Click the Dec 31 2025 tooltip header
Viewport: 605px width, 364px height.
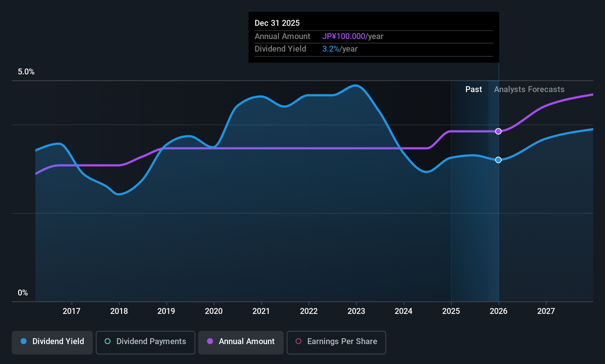(x=277, y=23)
